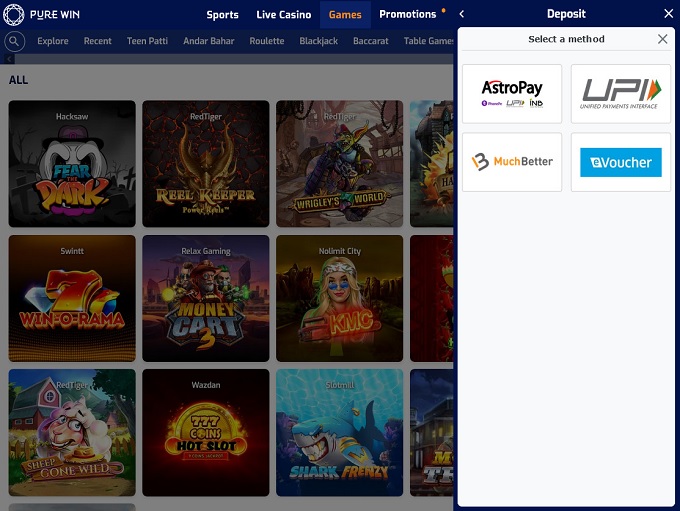
Task: Open Money Cart 3 game thumbnail
Action: (205, 298)
